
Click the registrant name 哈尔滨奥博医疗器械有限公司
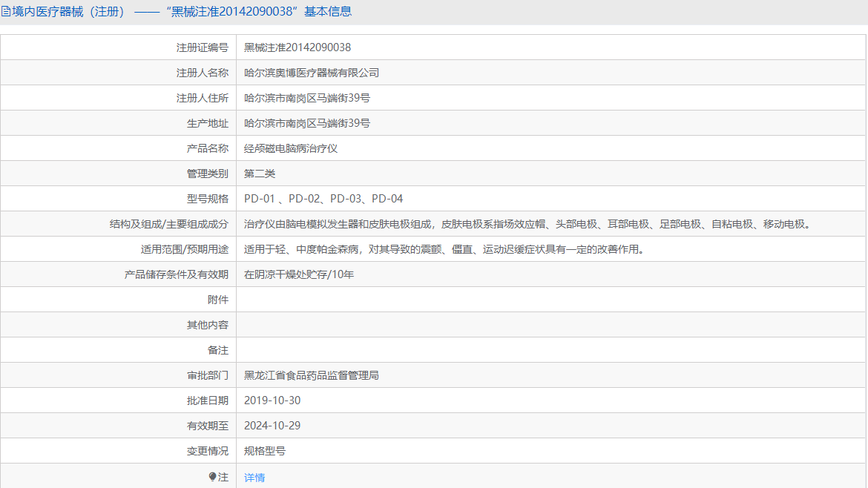coord(312,73)
